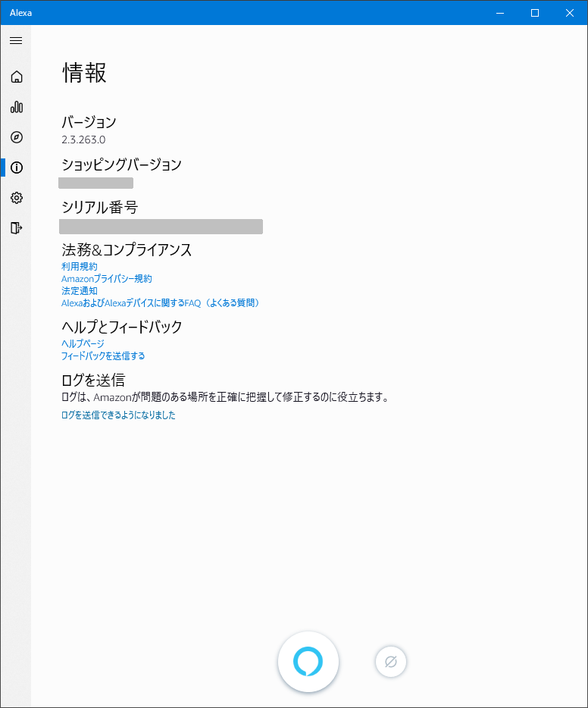This screenshot has height=708, width=588.
Task: Click the シリアル番号 heading
Action: 100,207
